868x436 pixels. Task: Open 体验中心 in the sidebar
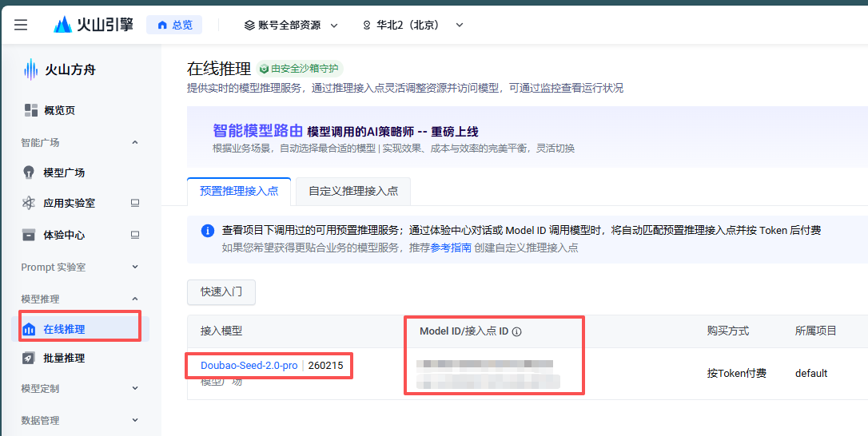(64, 235)
